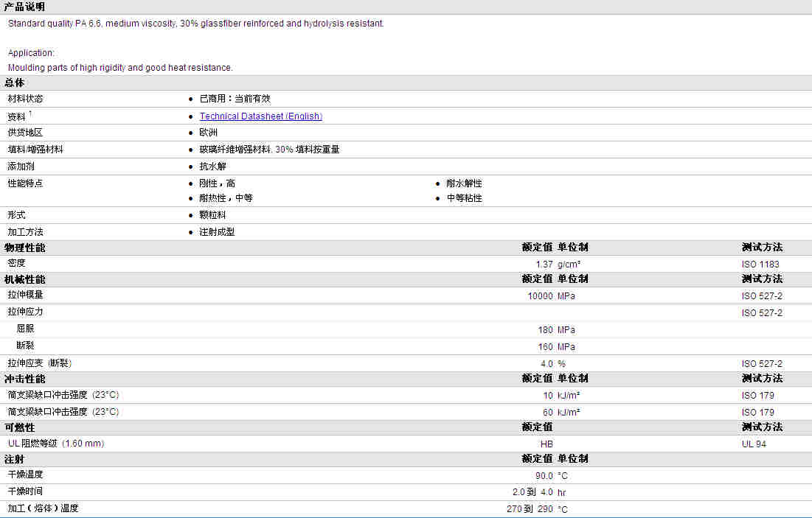Click the 资料 row label

(16, 117)
